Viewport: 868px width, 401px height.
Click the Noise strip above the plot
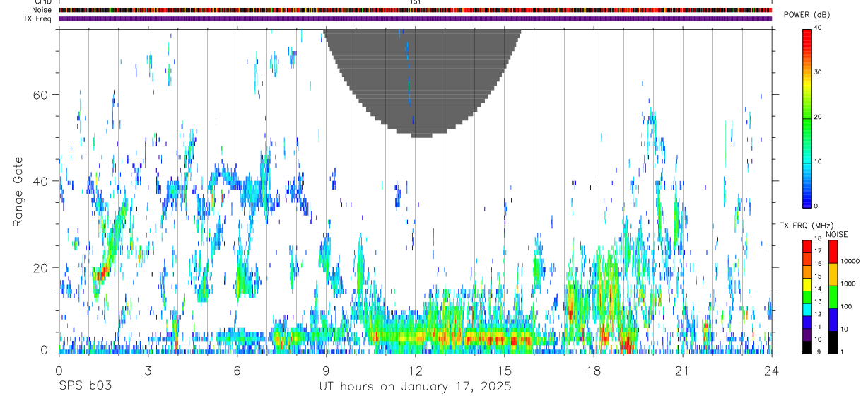(416, 10)
